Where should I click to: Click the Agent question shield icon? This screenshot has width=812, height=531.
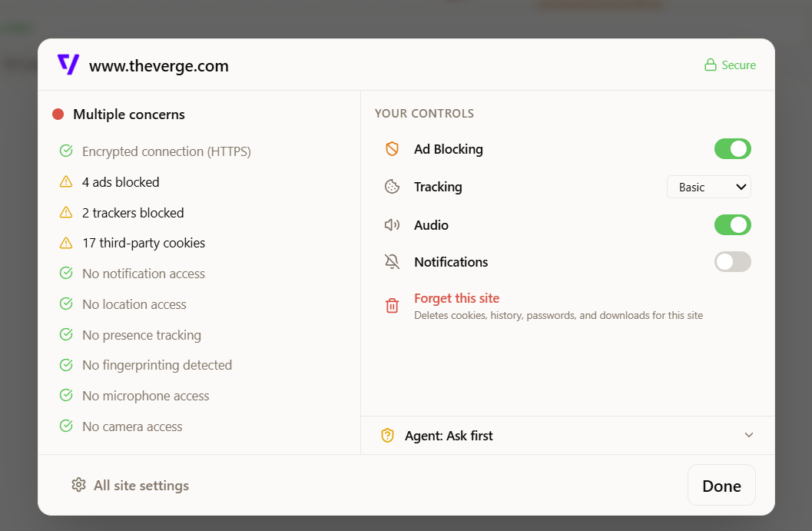[387, 435]
